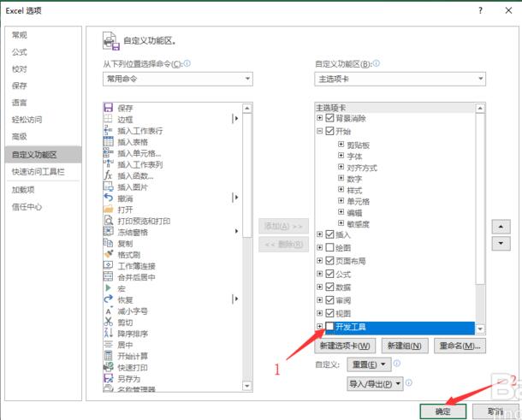This screenshot has width=522, height=420.
Task: Check the Draw (绘图) tab checkbox
Action: pyautogui.click(x=329, y=247)
